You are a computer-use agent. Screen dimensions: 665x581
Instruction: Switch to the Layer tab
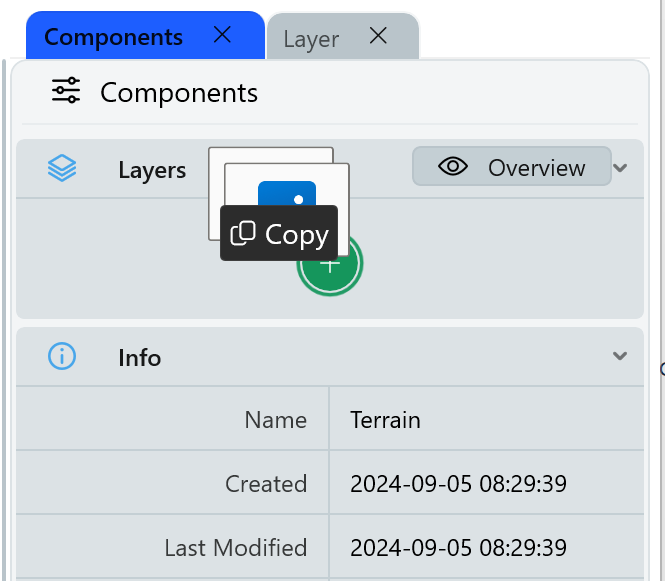pos(311,39)
